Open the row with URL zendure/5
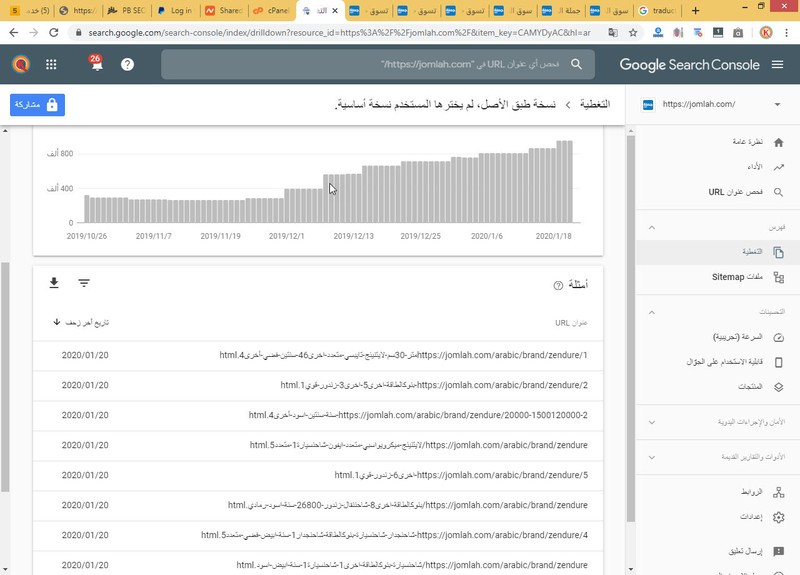 click(318, 475)
